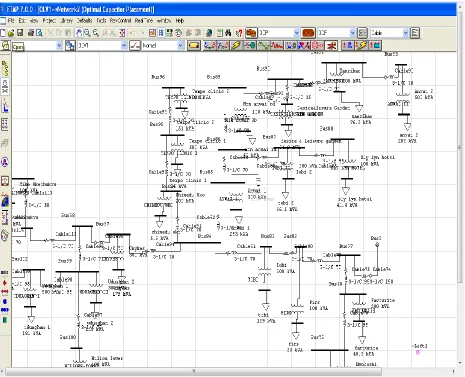Click the Help question mark icon

(239, 33)
